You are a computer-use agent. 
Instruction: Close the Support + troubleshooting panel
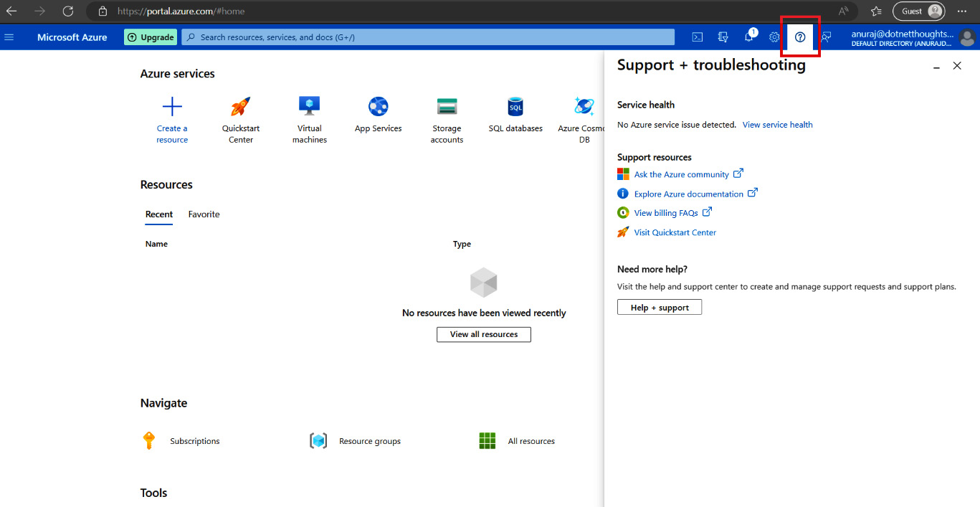coord(957,65)
